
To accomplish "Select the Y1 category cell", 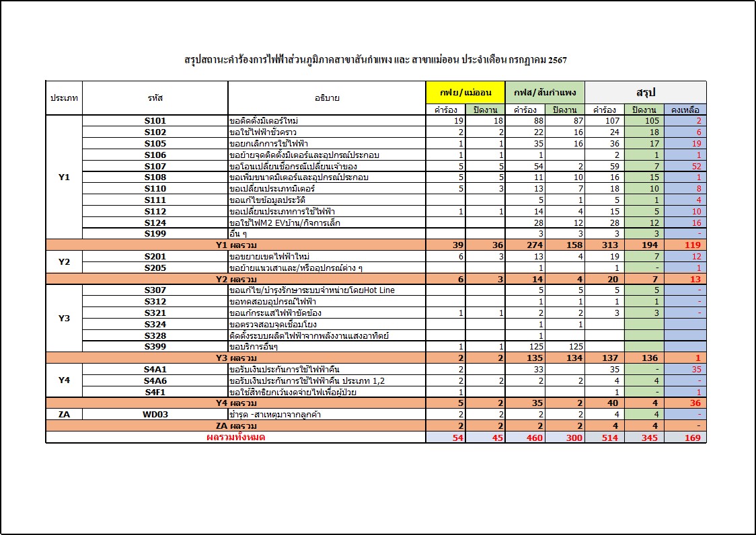I will tap(64, 177).
